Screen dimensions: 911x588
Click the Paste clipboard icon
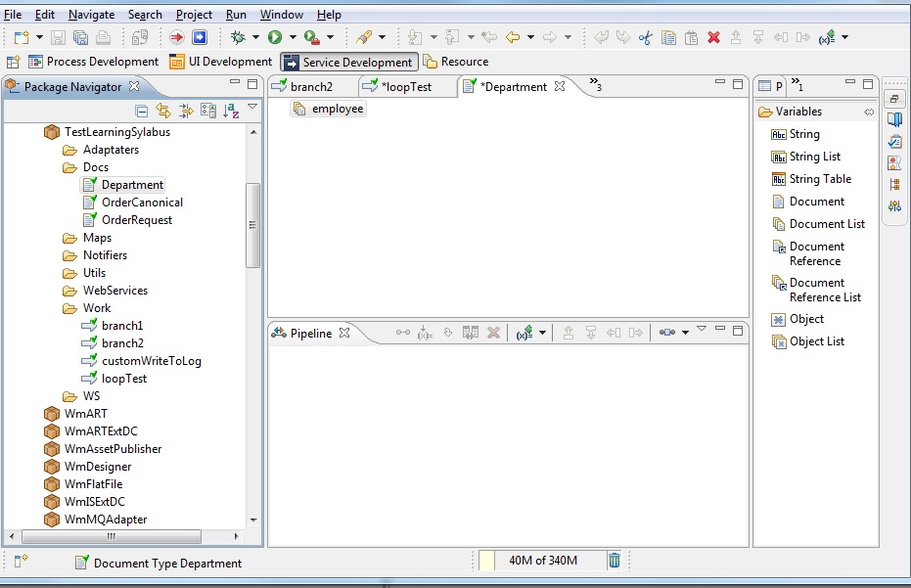click(692, 38)
